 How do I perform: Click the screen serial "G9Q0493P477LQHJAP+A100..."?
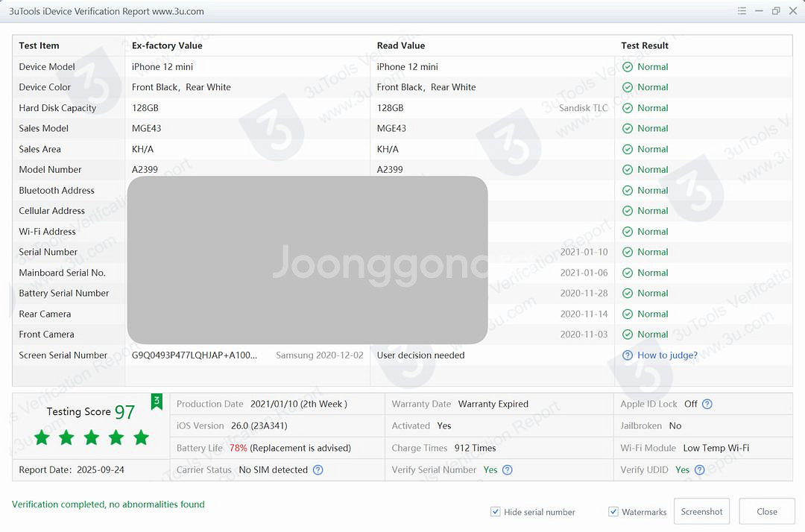click(x=195, y=355)
